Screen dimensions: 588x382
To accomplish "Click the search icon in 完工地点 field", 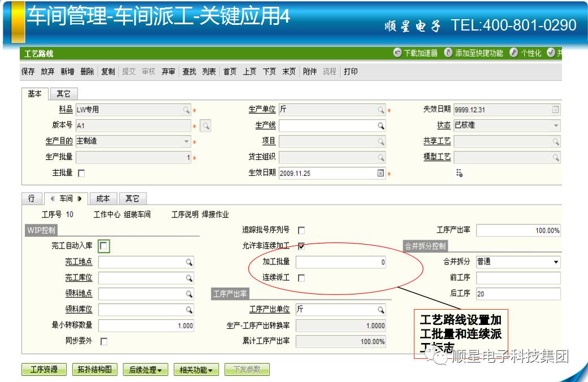I will pyautogui.click(x=189, y=262).
